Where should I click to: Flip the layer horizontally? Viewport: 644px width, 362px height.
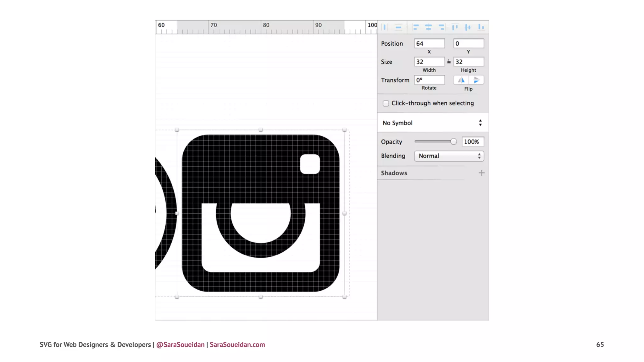click(461, 80)
